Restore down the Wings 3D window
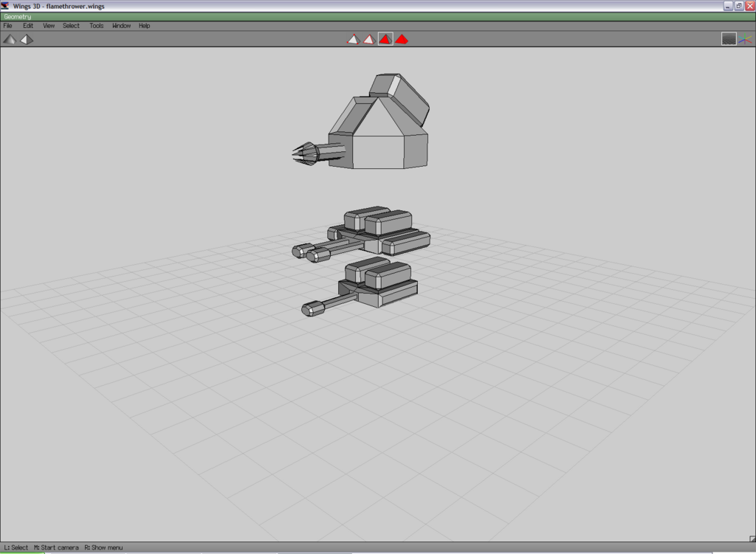This screenshot has height=554, width=756. tap(738, 6)
